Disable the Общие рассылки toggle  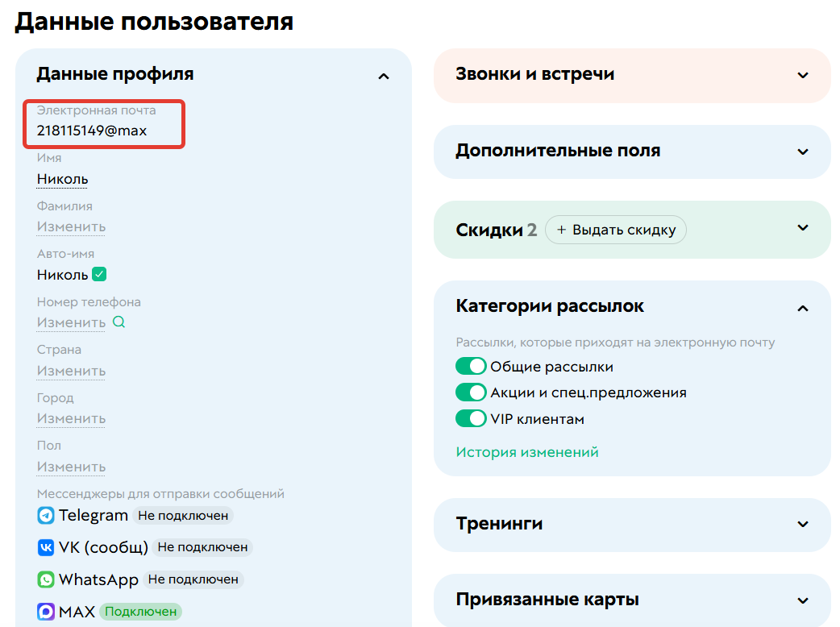tap(471, 366)
